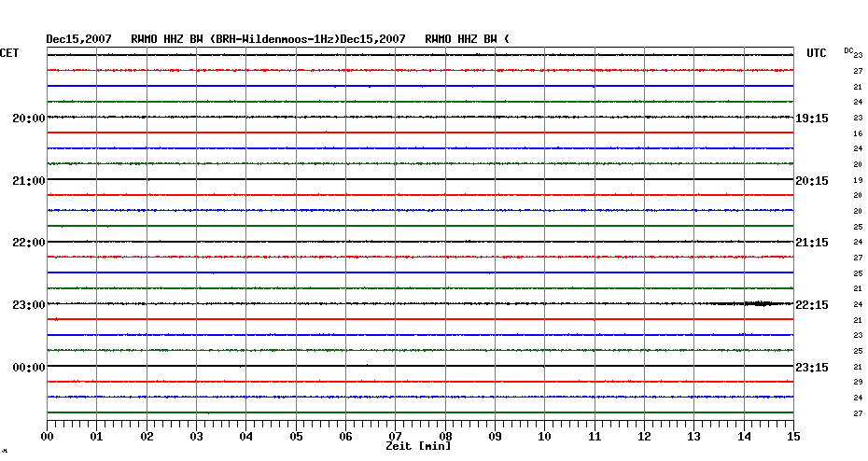Click the "23:00" CET time label
Image resolution: width=868 pixels, height=461 pixels.
pos(29,305)
